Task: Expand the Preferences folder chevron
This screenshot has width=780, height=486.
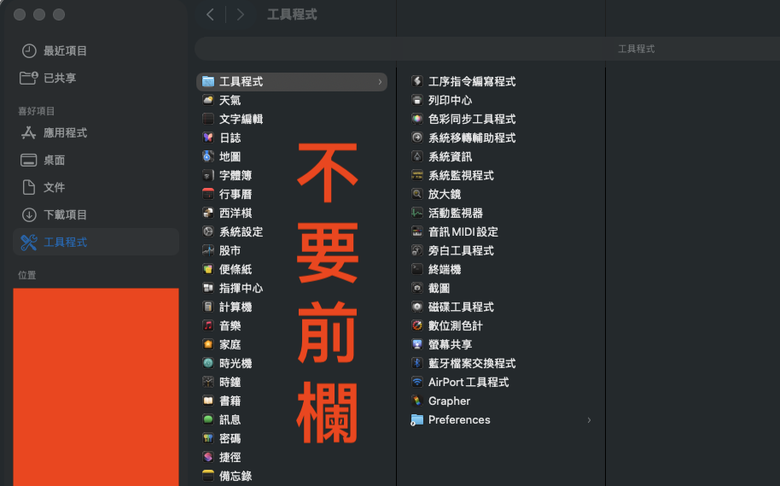Action: click(589, 420)
